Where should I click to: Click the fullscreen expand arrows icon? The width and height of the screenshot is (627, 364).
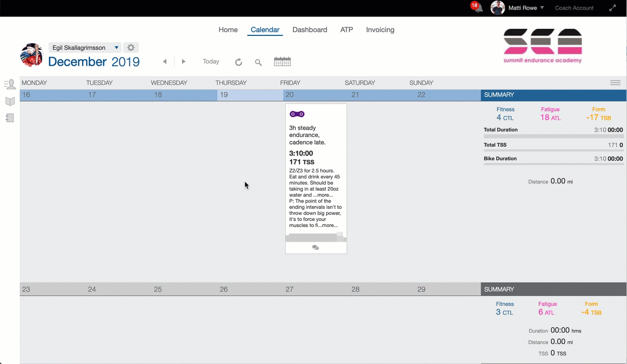(612, 8)
